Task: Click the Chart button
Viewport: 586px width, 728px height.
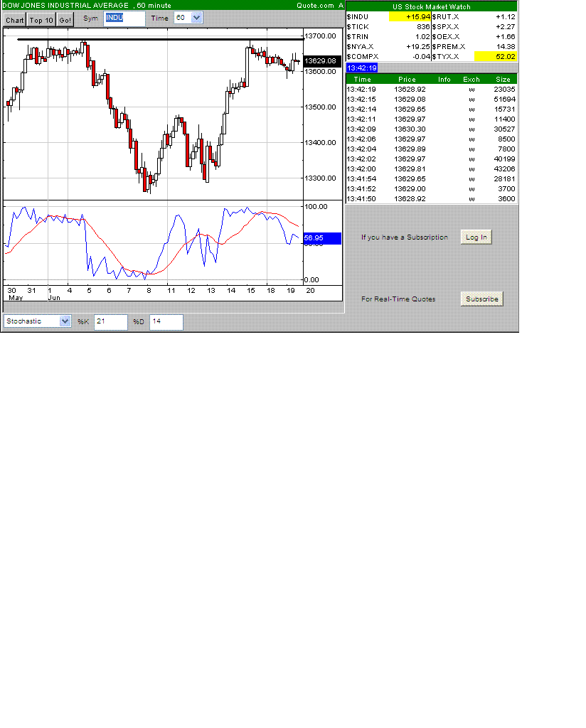Action: coord(15,20)
